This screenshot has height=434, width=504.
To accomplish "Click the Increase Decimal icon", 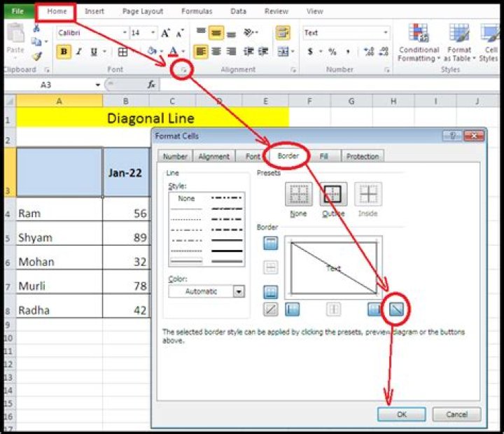I will (x=369, y=51).
